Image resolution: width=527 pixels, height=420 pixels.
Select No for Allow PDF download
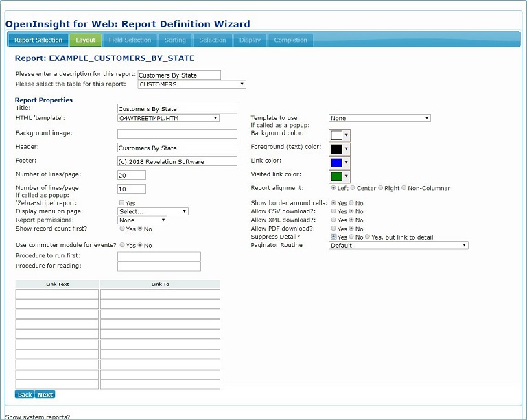(x=351, y=229)
